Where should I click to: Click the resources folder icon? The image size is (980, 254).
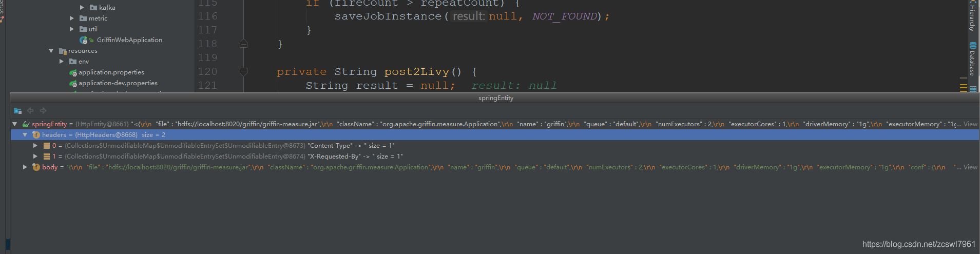click(x=63, y=51)
